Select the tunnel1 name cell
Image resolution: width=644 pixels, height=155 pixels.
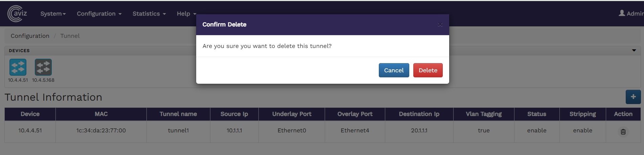(178, 130)
